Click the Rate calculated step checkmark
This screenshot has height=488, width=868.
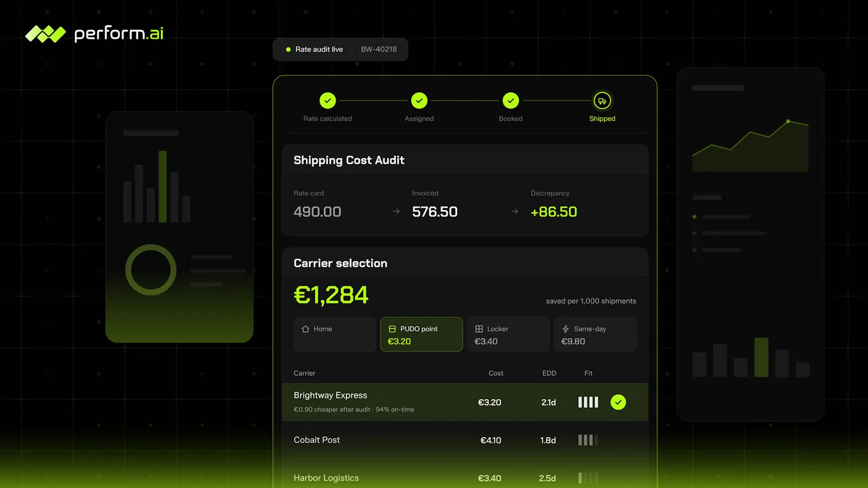[x=328, y=101]
